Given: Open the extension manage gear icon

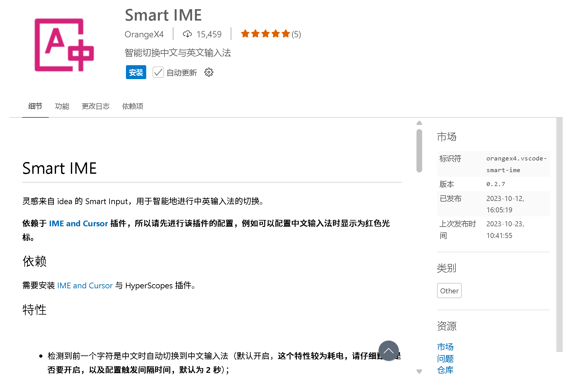Looking at the screenshot, I should point(209,72).
